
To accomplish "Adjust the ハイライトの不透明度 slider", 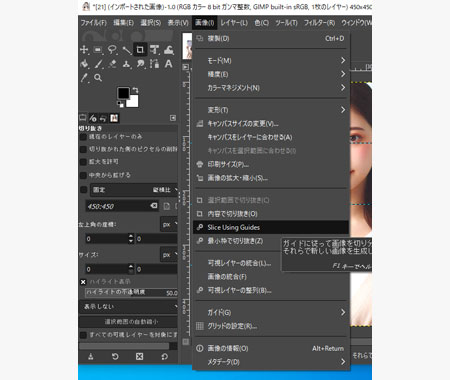I will coord(132,293).
